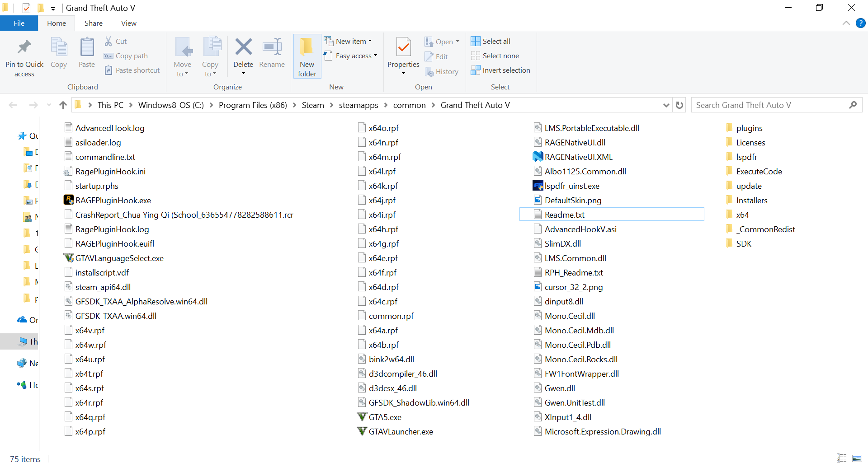
Task: Switch to details view layout
Action: [841, 458]
